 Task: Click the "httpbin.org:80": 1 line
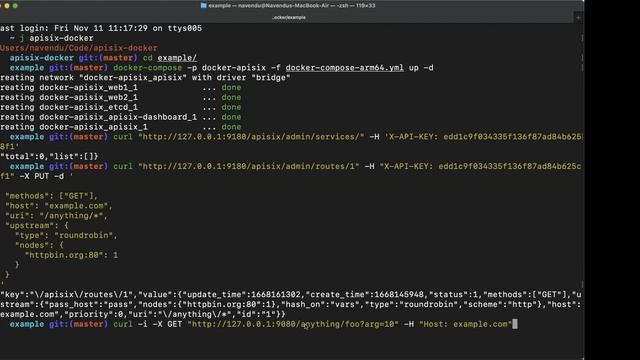point(71,255)
